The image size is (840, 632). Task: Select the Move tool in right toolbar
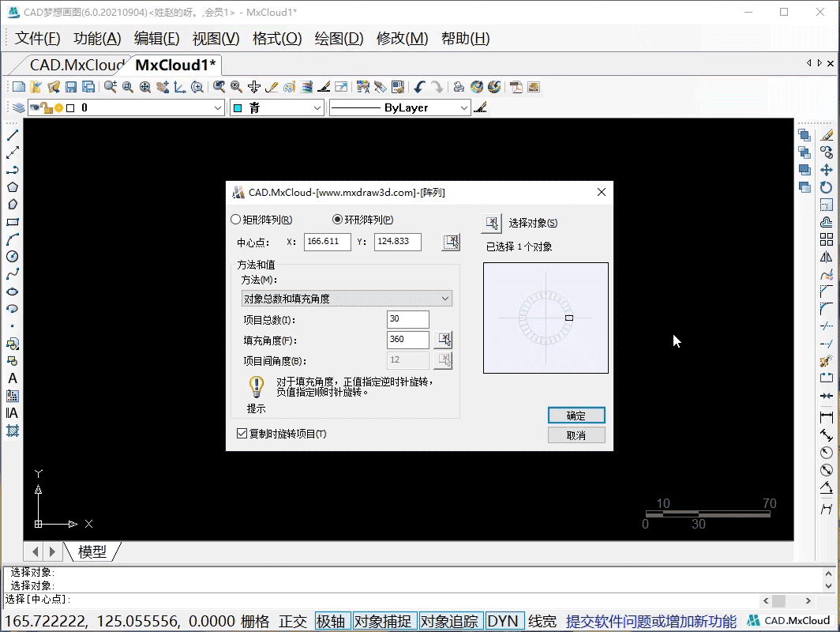(x=827, y=170)
